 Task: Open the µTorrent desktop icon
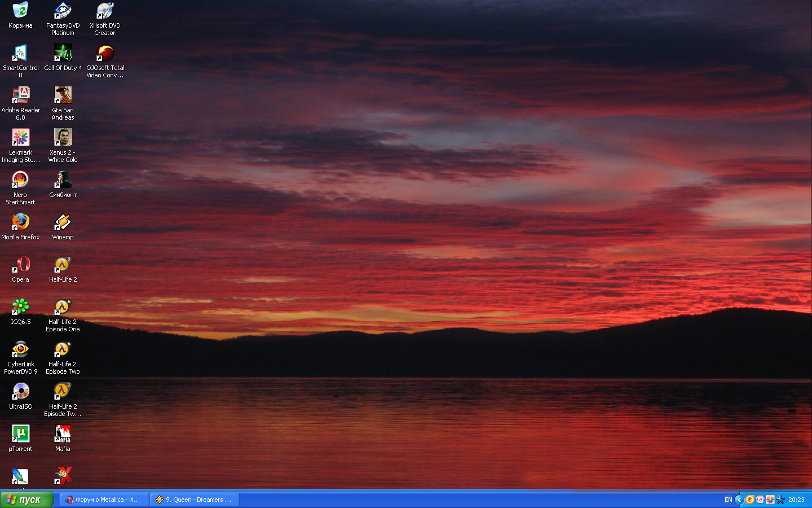coord(20,433)
